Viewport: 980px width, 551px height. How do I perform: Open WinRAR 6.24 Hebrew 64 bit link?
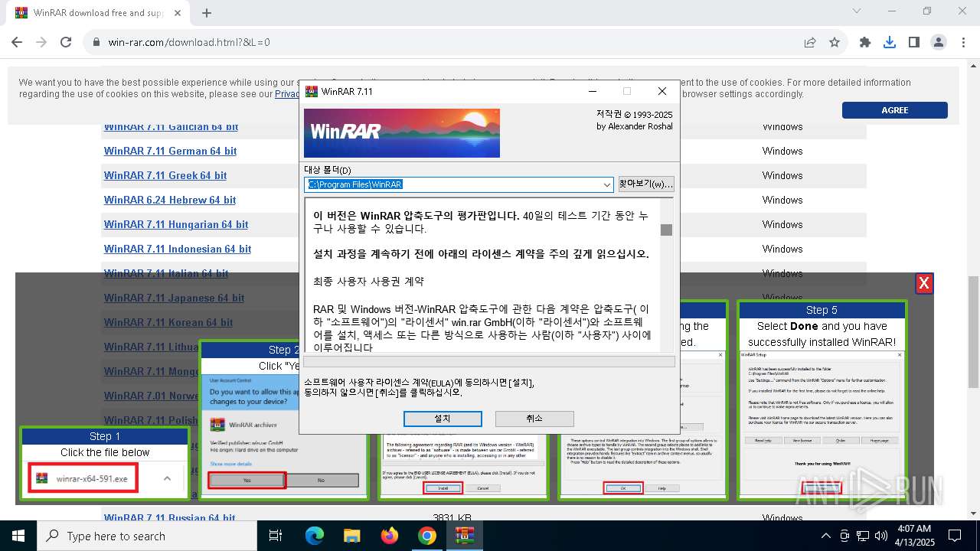coord(170,200)
